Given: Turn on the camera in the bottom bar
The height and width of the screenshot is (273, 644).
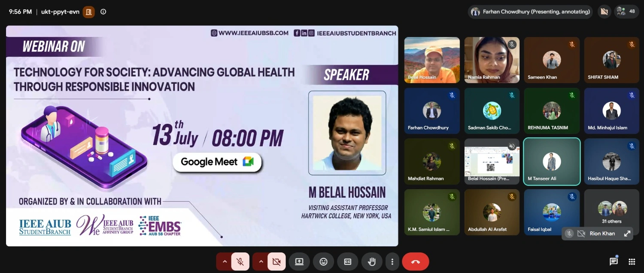Looking at the screenshot, I should pyautogui.click(x=276, y=261).
